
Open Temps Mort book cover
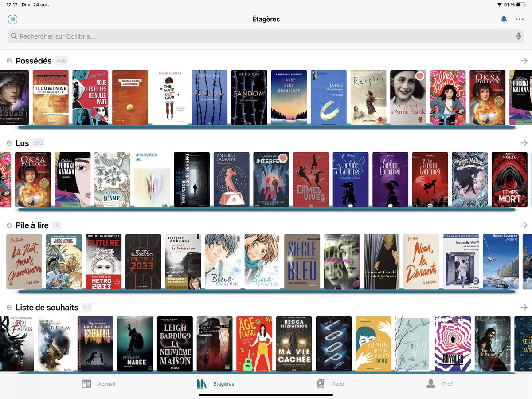pyautogui.click(x=509, y=180)
